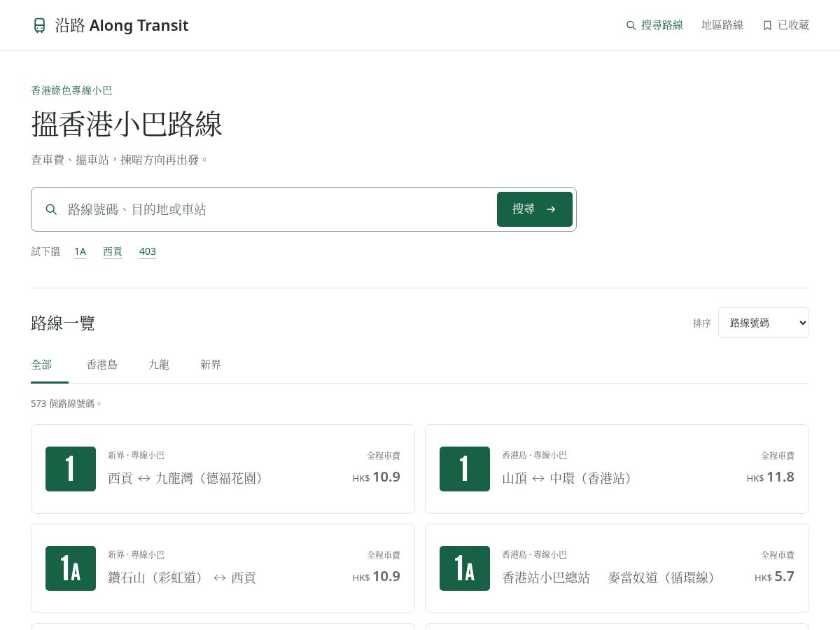Image resolution: width=840 pixels, height=630 pixels.
Task: Click the two-way arrow between 鑽石山 and 西貢
Action: point(220,577)
